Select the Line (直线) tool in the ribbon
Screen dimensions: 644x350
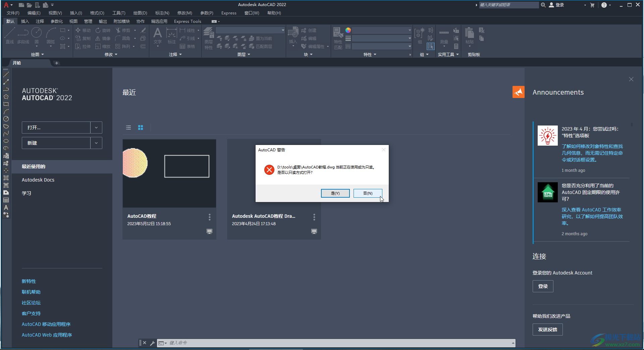10,35
